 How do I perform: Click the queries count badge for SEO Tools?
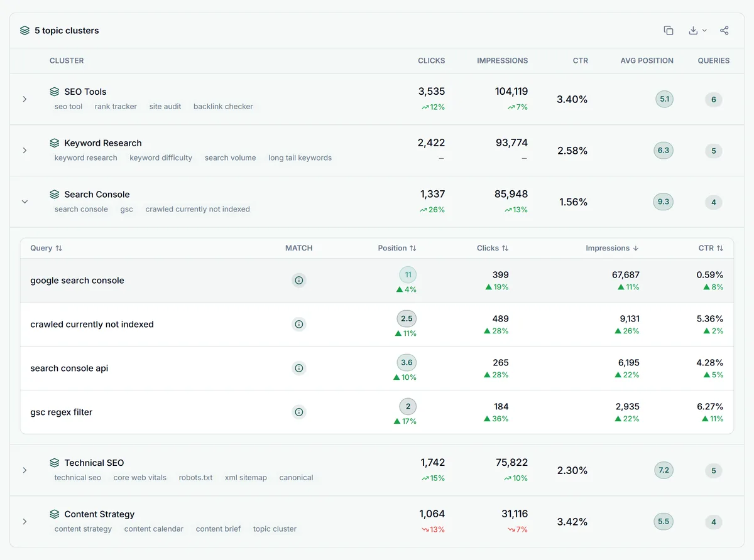(714, 100)
